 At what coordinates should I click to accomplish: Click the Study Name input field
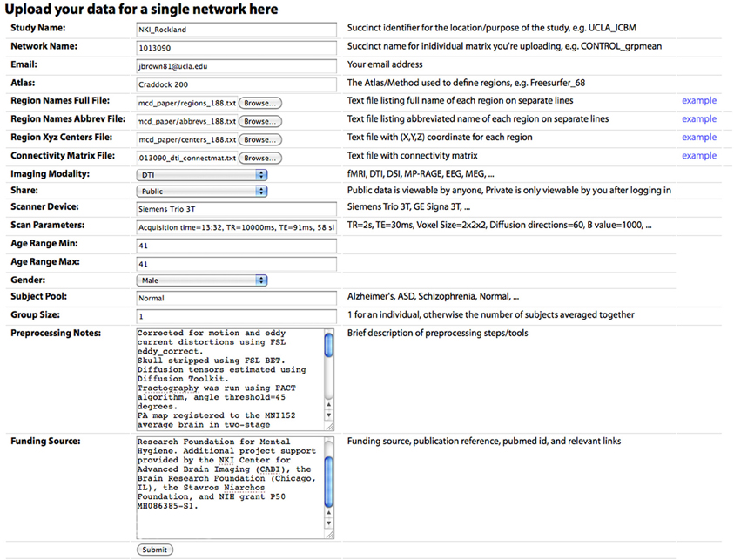pyautogui.click(x=237, y=30)
